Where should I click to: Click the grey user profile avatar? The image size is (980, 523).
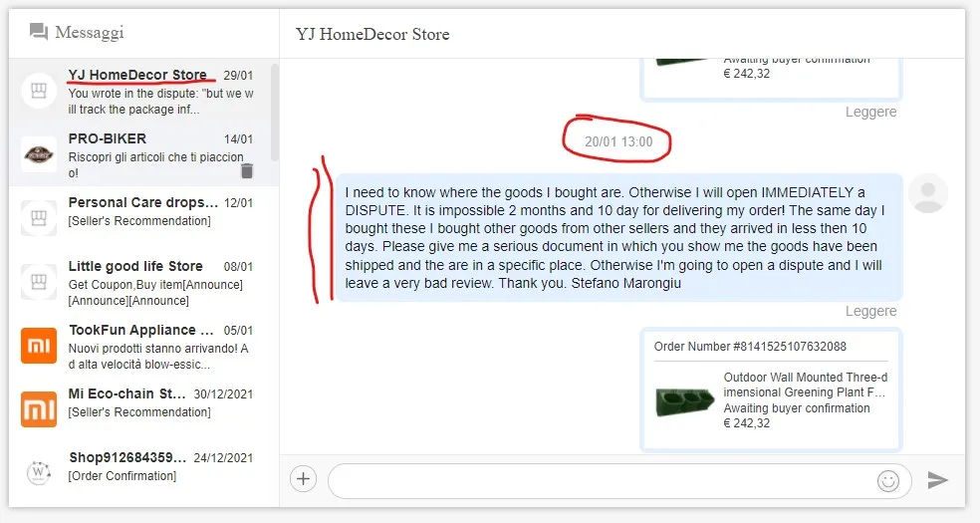[928, 193]
